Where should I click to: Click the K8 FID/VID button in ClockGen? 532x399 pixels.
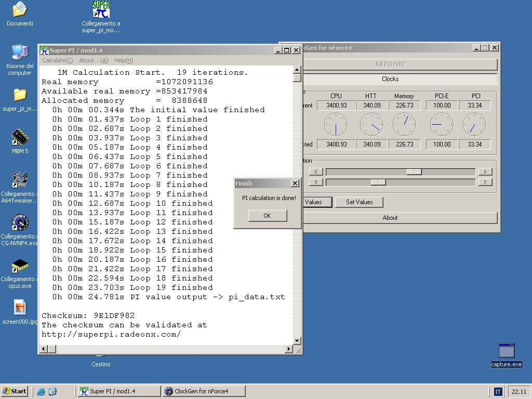(400, 64)
